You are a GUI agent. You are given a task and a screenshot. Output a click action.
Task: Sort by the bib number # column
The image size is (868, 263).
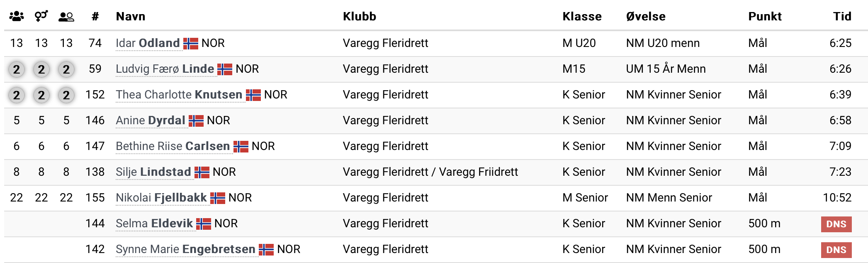[x=95, y=16]
